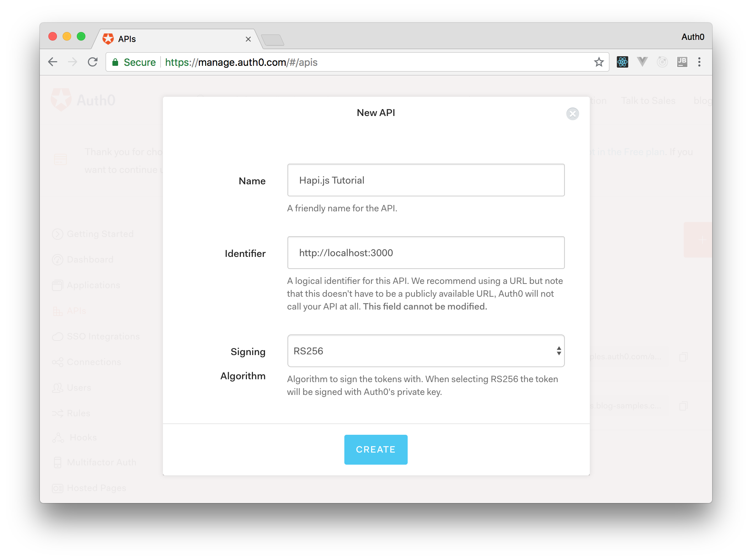
Task: Click the Name input field
Action: (x=426, y=181)
